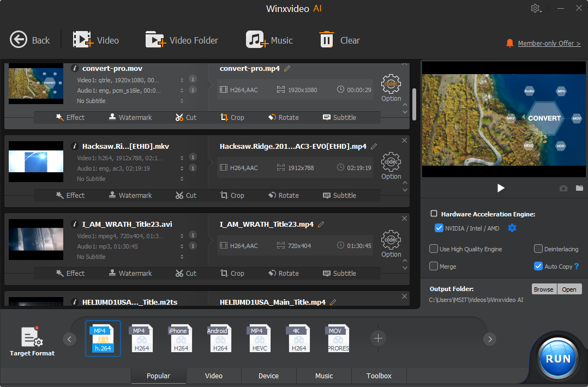This screenshot has width=588, height=387.
Task: Open codec Option for convert-pro.mov
Action: coord(391,85)
